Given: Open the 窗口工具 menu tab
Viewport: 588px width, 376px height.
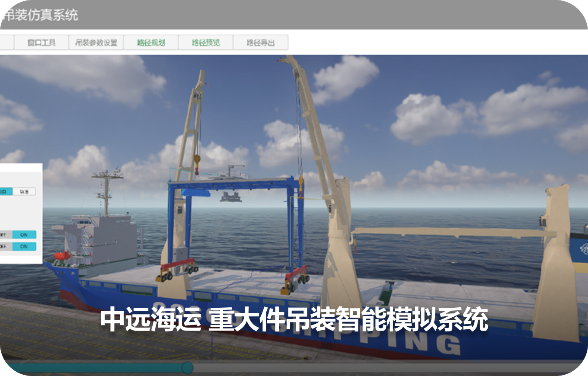Looking at the screenshot, I should coord(42,43).
